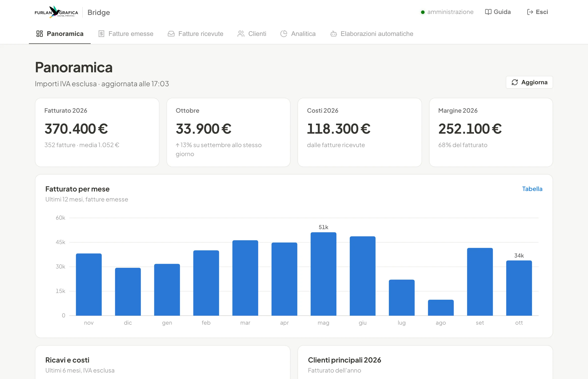
Task: Click the Analitica pie chart icon
Action: [284, 34]
